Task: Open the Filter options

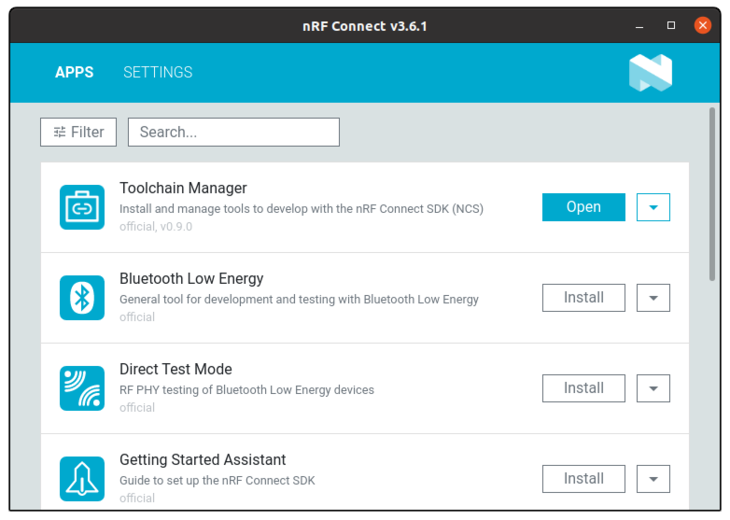Action: (x=78, y=132)
